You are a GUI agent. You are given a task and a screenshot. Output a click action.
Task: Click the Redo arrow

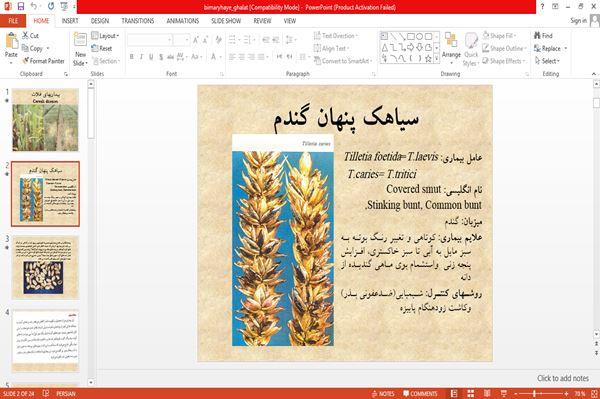click(51, 6)
